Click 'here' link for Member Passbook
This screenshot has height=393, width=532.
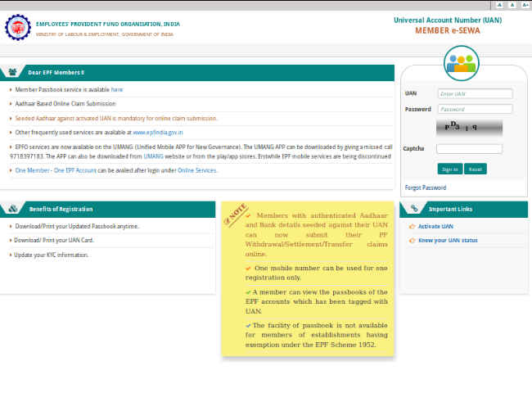(117, 89)
